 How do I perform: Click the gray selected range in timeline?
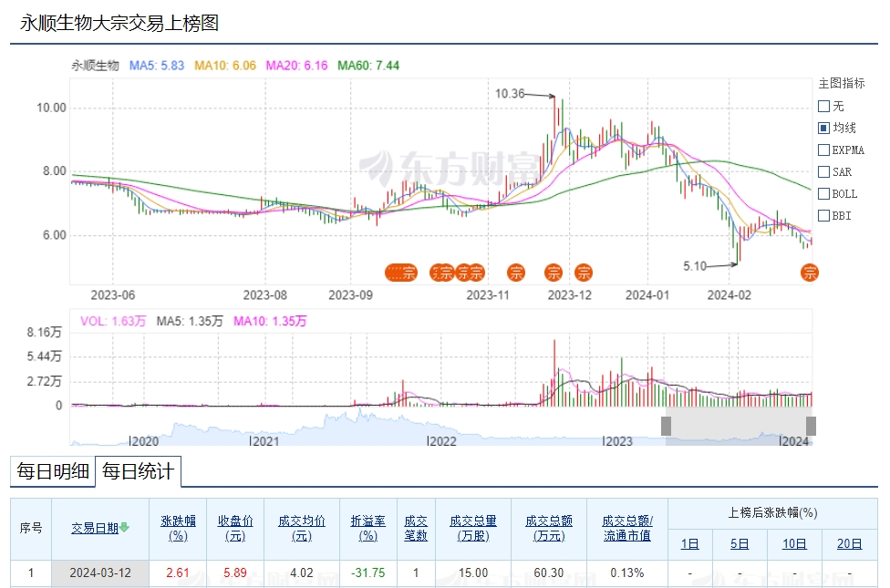tap(739, 426)
